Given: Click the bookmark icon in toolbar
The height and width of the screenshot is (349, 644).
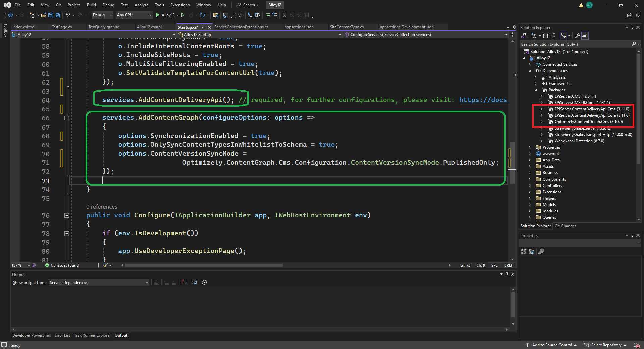Looking at the screenshot, I should pos(285,15).
